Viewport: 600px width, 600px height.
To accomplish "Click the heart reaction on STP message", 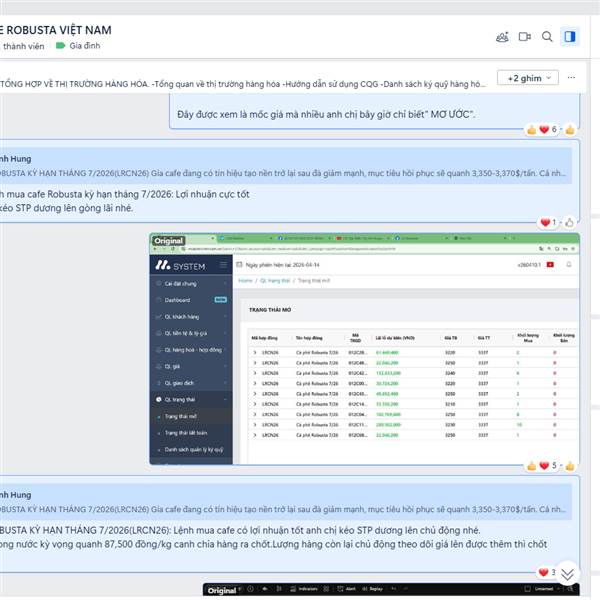I will tap(548, 222).
